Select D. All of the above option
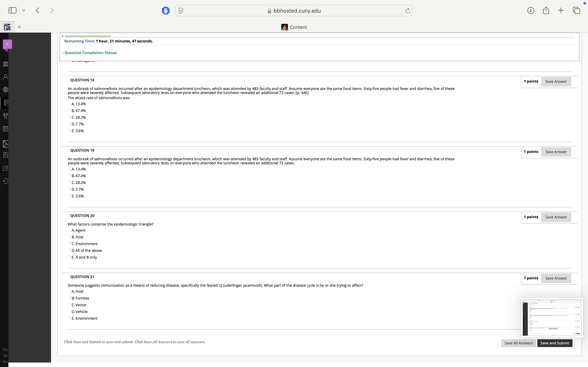 pos(70,250)
